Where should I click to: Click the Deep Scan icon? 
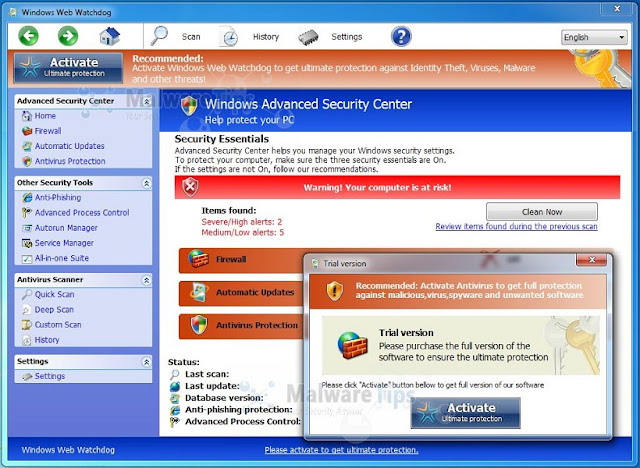point(27,310)
